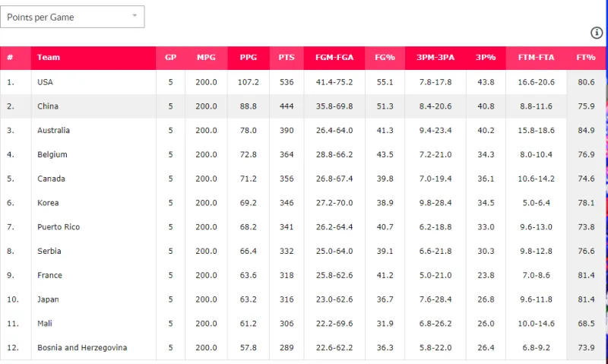Open the China team entry

point(48,106)
